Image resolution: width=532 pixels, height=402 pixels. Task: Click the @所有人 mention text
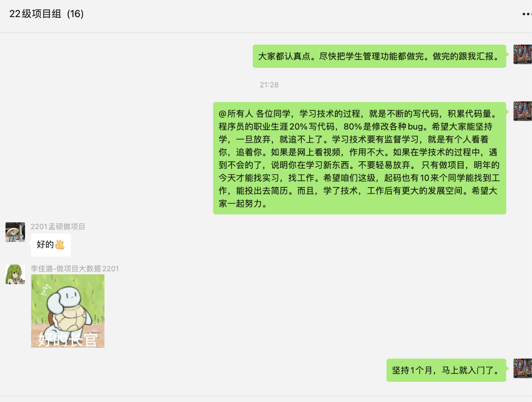pyautogui.click(x=236, y=114)
